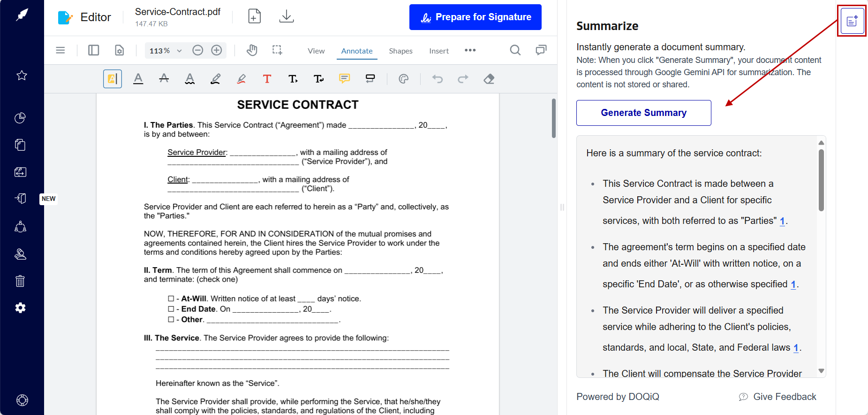Open the documents sidebar icon
This screenshot has width=868, height=415.
point(20,145)
